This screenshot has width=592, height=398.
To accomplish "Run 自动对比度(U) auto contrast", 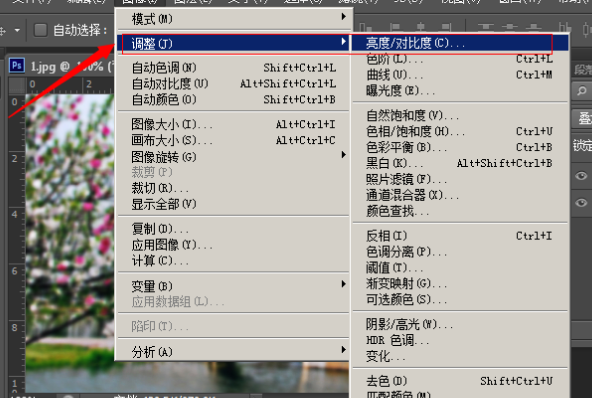I will pos(234,84).
